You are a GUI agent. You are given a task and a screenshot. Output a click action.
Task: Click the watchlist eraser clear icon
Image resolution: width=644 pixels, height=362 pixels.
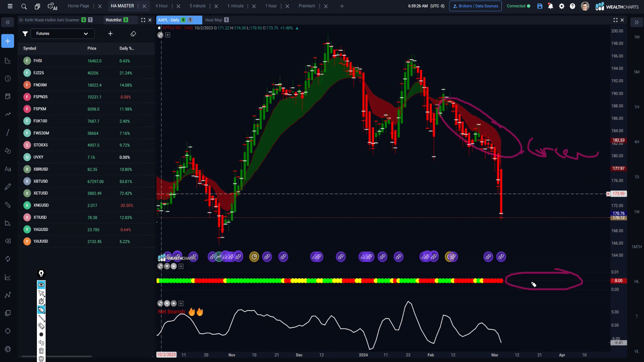point(133,34)
